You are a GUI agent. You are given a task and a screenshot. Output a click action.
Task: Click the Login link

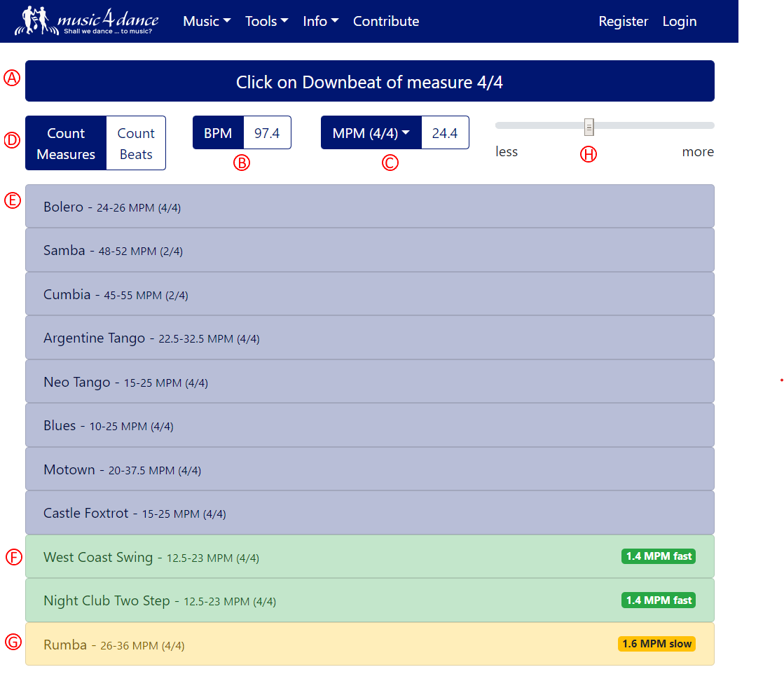click(x=679, y=21)
